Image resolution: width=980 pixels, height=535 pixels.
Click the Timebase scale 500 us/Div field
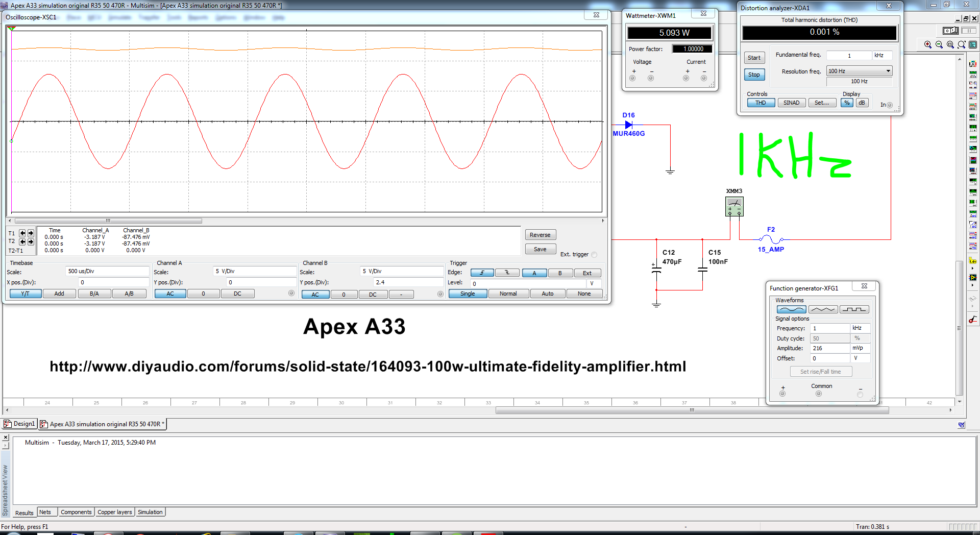point(107,272)
